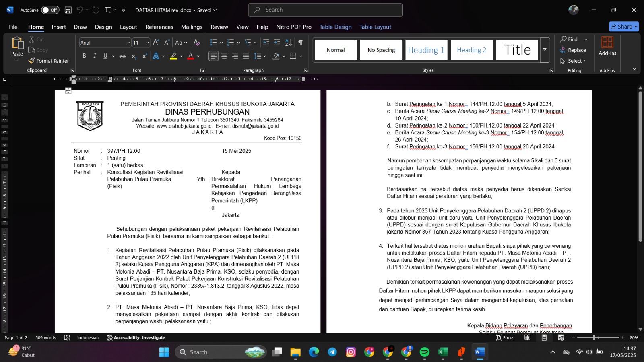Screen dimensions: 644x362
Task: Open Accessibility: Investigate status
Action: coord(136,338)
